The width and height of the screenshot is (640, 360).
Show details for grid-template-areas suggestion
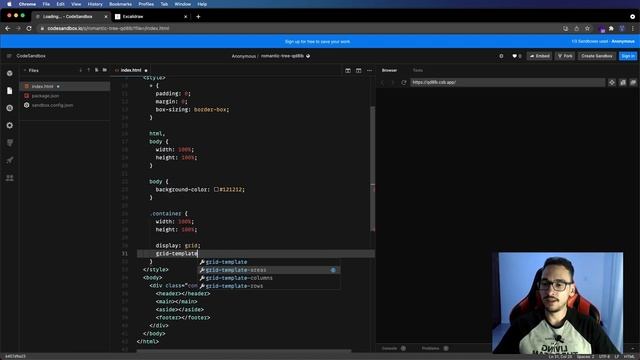(x=333, y=270)
